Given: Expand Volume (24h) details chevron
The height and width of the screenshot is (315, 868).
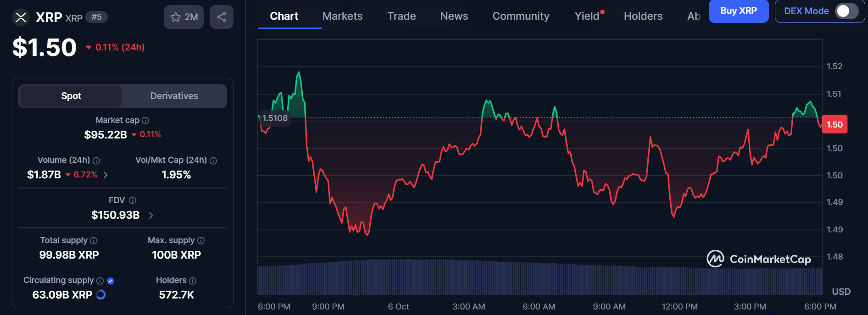Looking at the screenshot, I should [106, 175].
